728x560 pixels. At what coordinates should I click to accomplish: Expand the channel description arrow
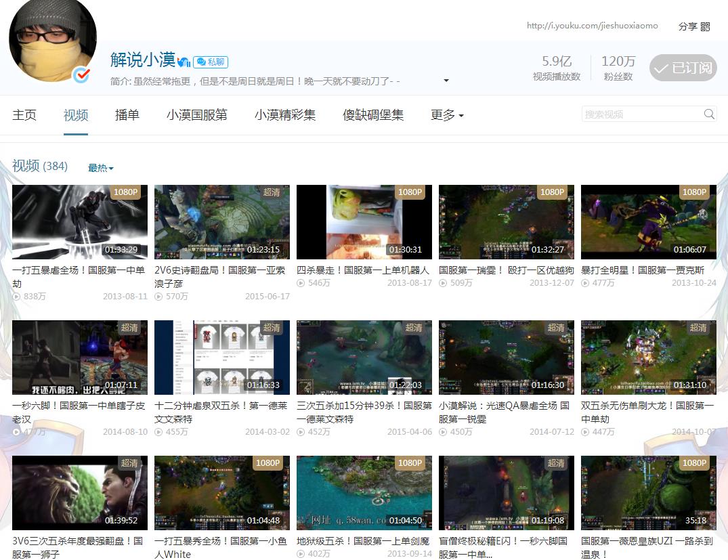point(446,81)
